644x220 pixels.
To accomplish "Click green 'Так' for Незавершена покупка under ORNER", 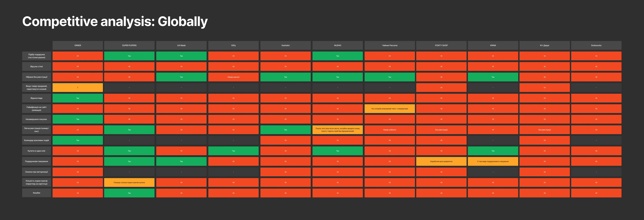I will (x=78, y=119).
